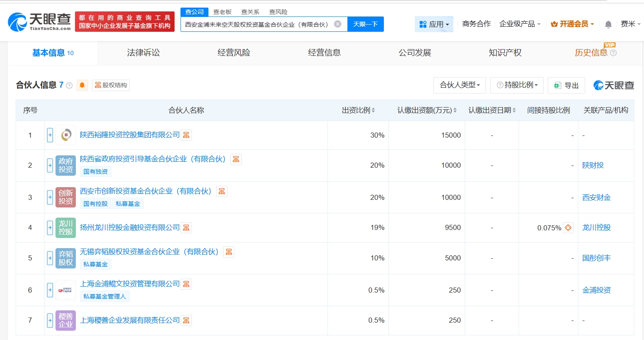This screenshot has height=340, width=644.
Task: Open equity structure icon for 陕西裕隆投资控股集团
Action: point(186,135)
